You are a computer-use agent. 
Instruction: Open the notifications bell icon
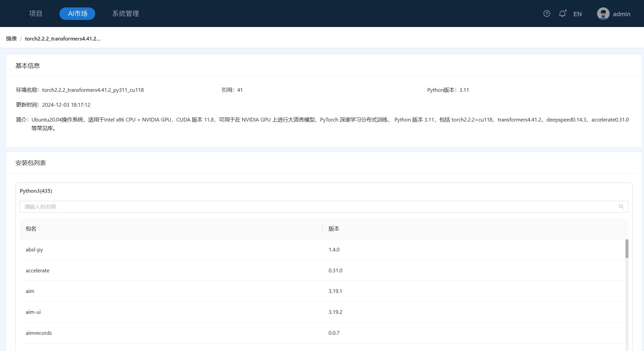tap(562, 13)
